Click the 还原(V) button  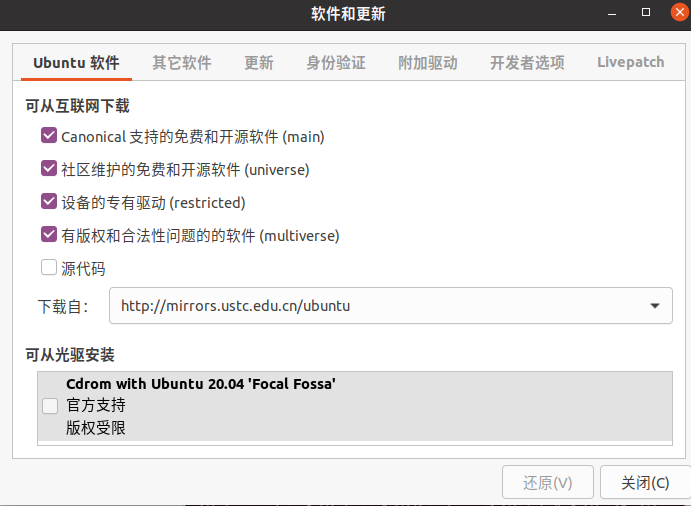548,483
